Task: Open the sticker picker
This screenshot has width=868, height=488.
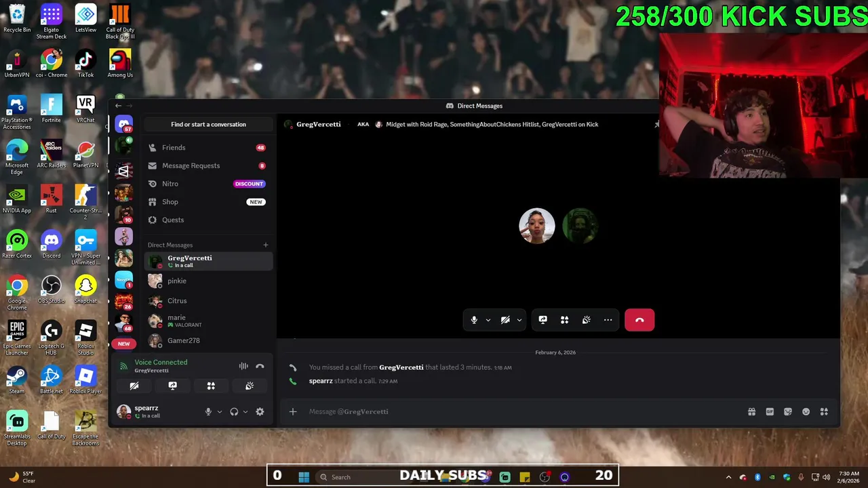Action: (788, 411)
